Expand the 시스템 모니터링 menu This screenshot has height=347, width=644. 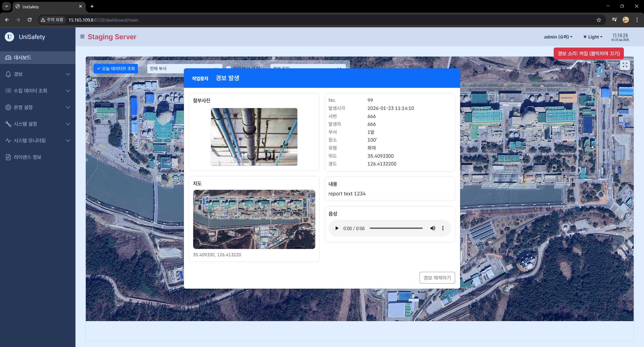[38, 141]
